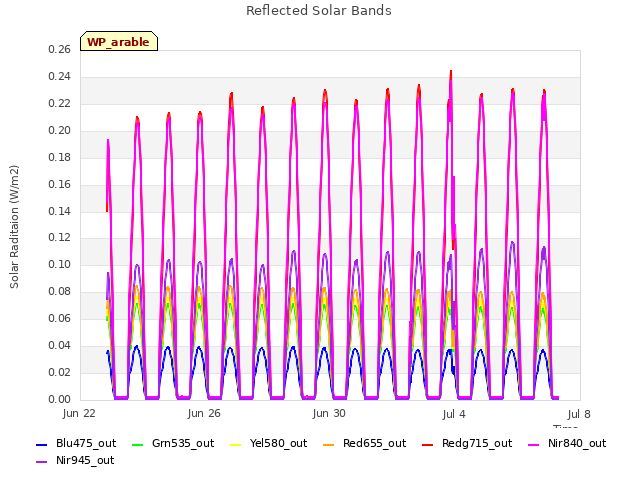Click the Jun 22 x-axis tick label
Image resolution: width=640 pixels, height=480 pixels.
[79, 414]
